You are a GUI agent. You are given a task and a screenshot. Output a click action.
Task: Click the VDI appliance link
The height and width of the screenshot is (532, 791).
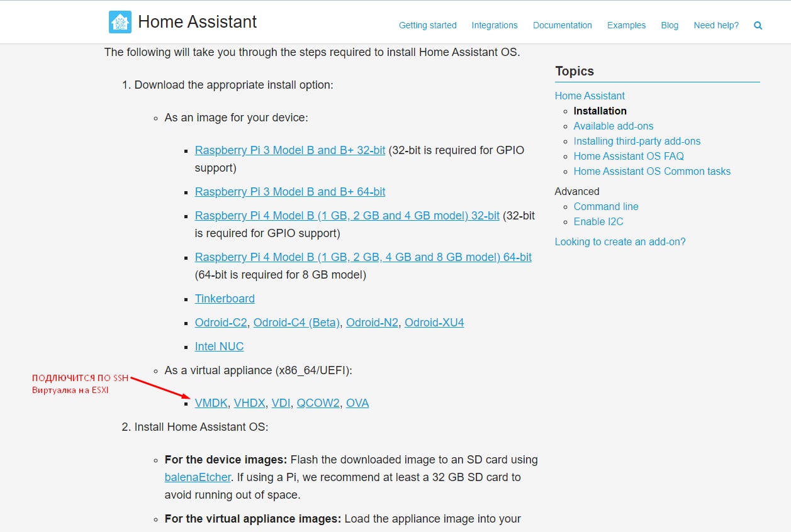(x=281, y=403)
